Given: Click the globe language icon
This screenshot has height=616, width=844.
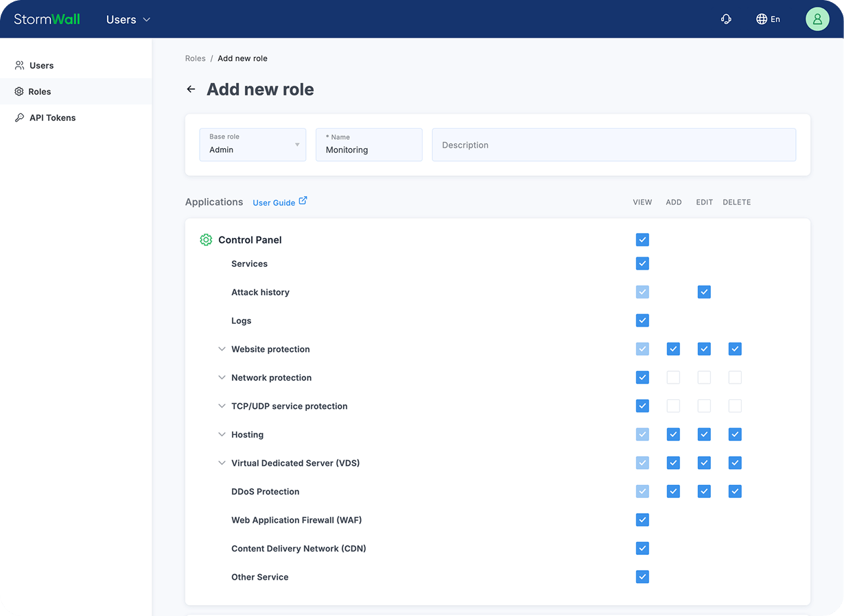Looking at the screenshot, I should 762,19.
